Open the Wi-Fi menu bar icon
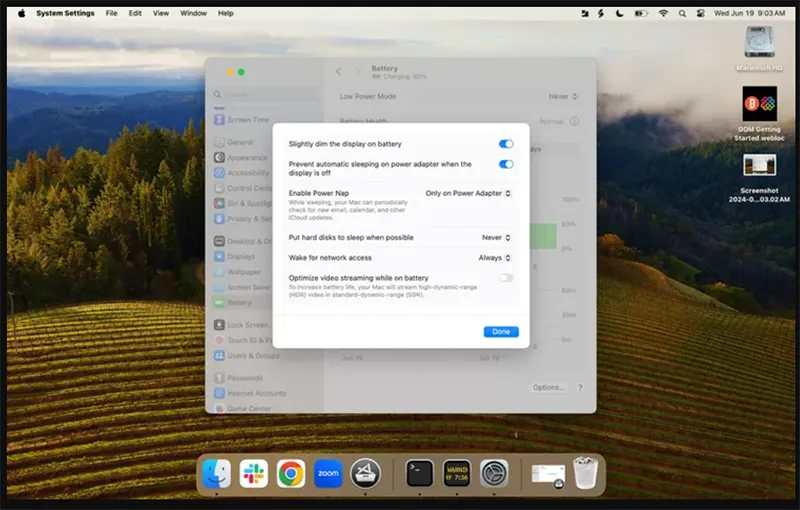The image size is (800, 510). [663, 13]
